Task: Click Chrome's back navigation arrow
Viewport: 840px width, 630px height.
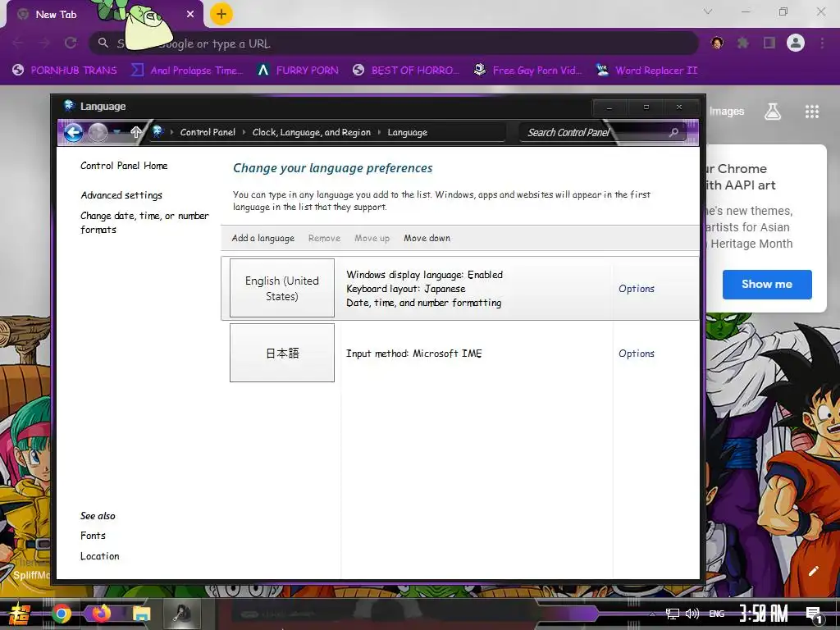Action: pos(18,43)
